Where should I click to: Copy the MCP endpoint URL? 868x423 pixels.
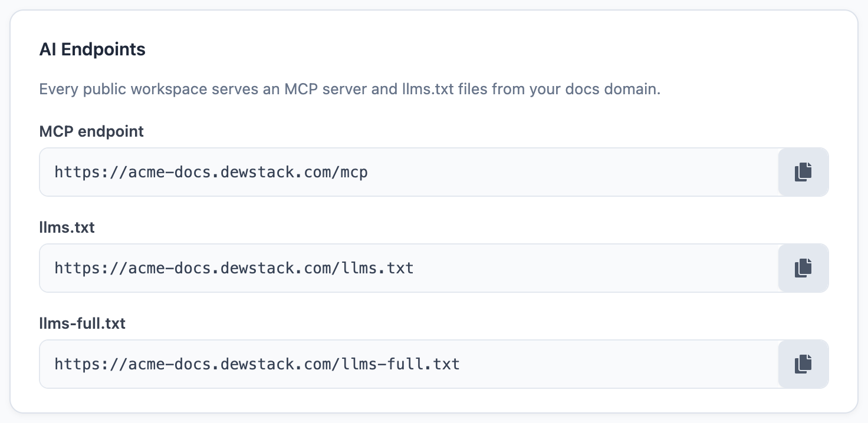click(x=803, y=172)
